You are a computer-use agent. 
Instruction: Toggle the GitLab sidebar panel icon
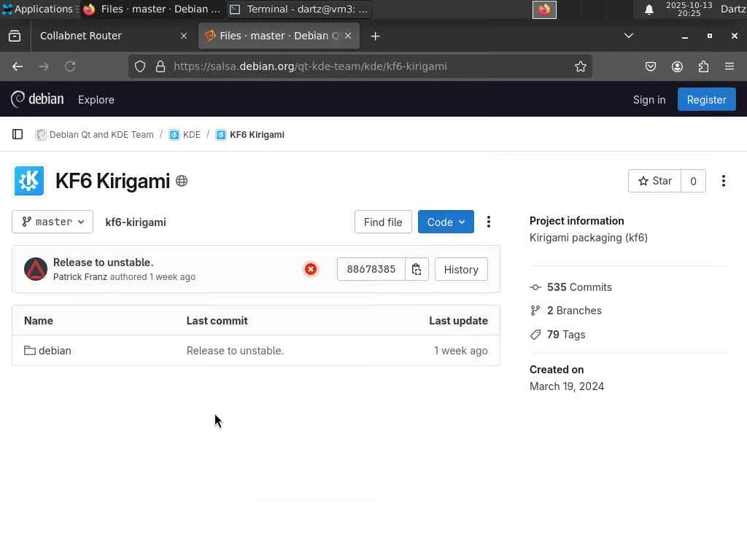[18, 134]
